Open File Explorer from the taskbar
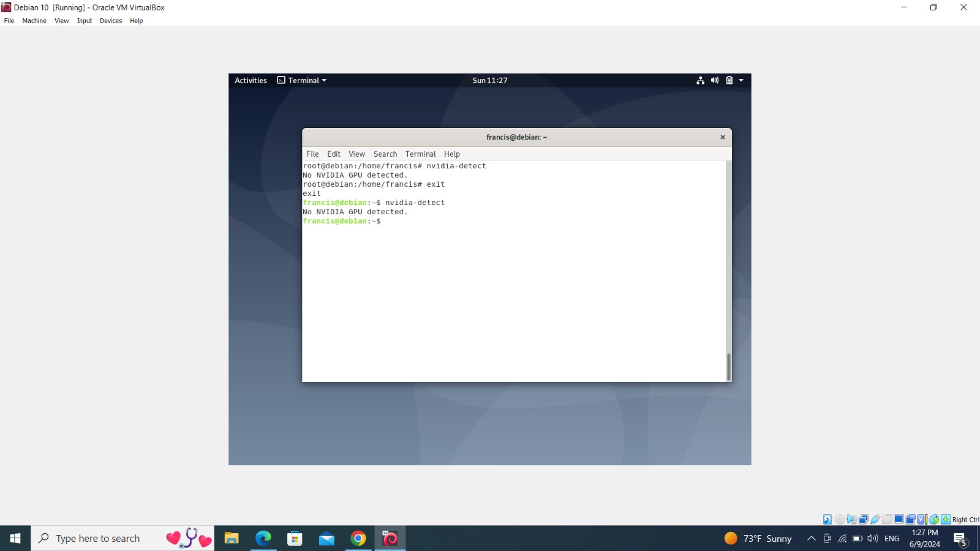Viewport: 980px width, 551px height. pyautogui.click(x=232, y=538)
